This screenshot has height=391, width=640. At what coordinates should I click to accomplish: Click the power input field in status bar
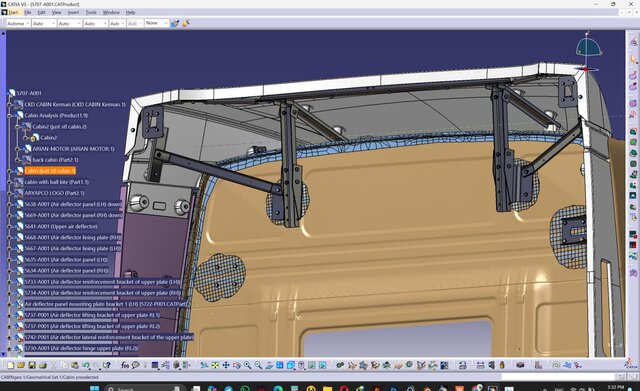point(557,377)
